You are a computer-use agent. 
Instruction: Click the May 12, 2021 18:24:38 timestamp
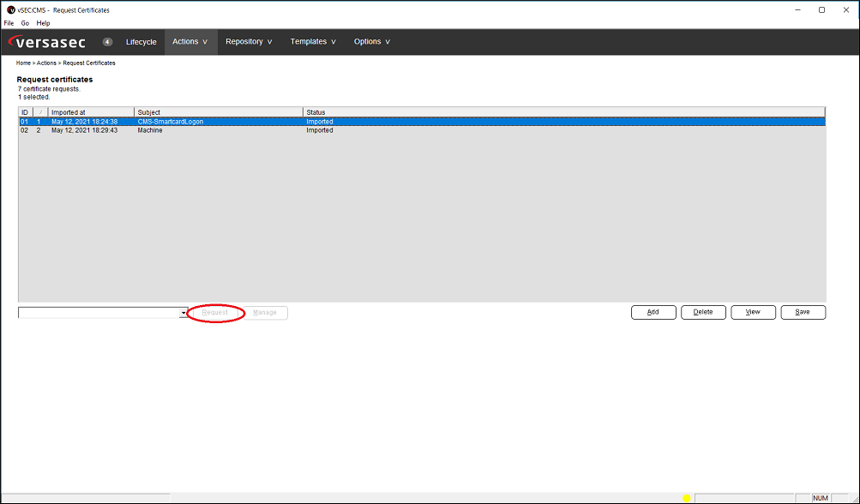coord(85,122)
